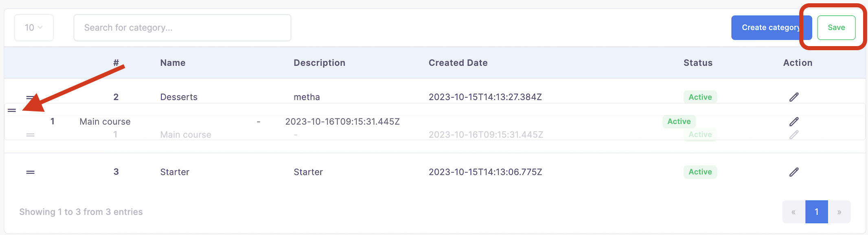Click the Created Date column header

pos(458,63)
